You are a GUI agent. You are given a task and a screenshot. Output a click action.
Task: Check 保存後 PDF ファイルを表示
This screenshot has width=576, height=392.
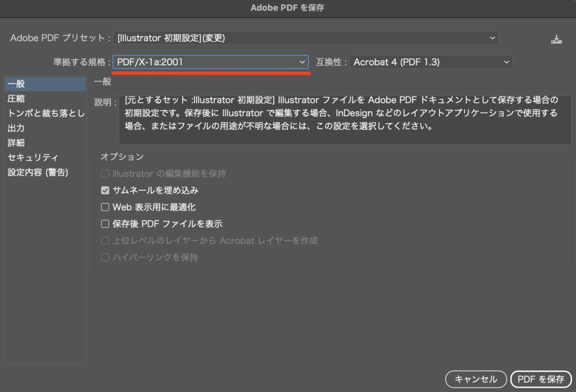[105, 223]
